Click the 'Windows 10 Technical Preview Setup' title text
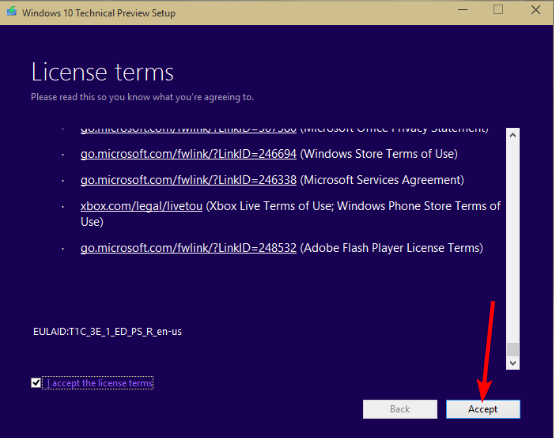Viewport: 554px width, 438px height. pos(99,13)
